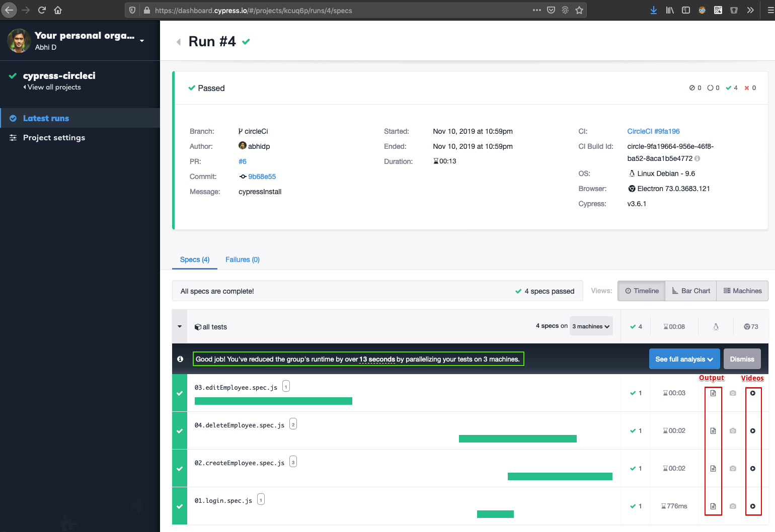Open page actions three-dots menu

pos(537,10)
